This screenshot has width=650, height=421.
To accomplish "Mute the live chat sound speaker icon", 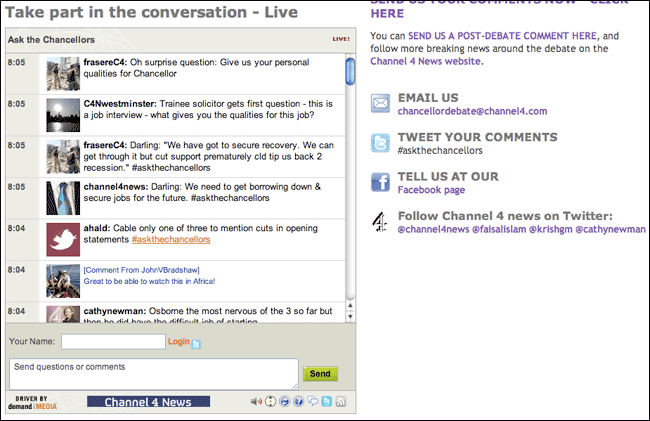I will click(256, 401).
